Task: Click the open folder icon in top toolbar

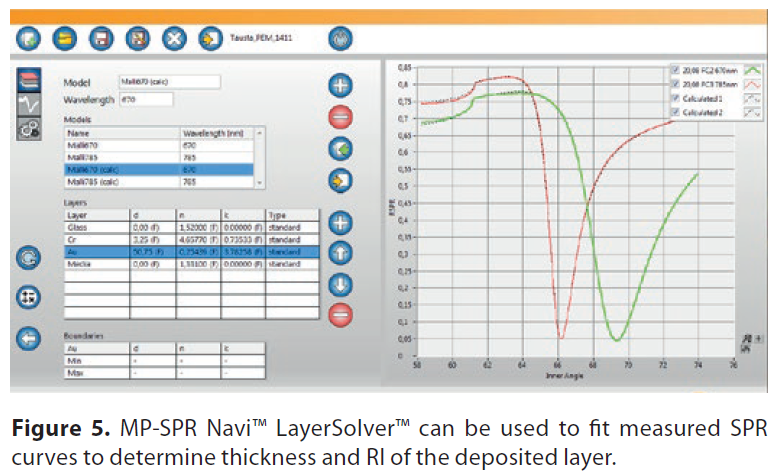Action: click(x=63, y=39)
